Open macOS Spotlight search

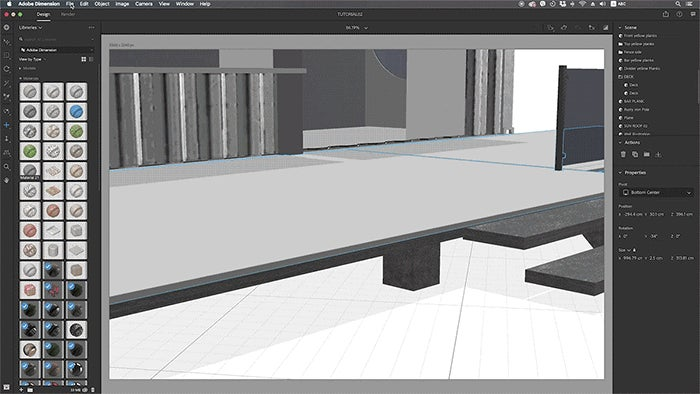coord(678,4)
